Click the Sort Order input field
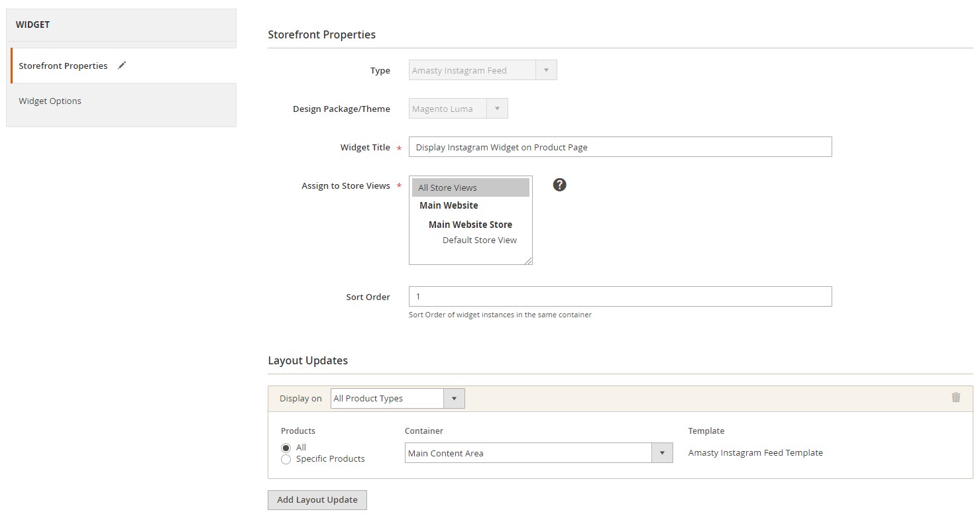 click(620, 296)
